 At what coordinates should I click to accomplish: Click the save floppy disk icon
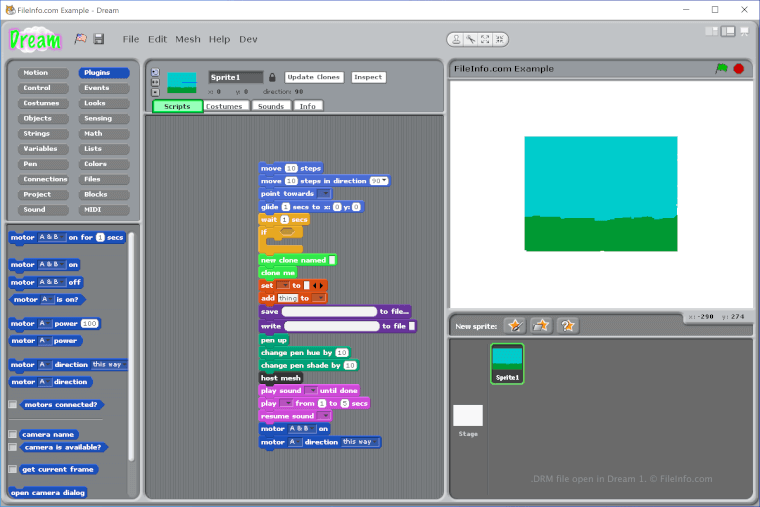point(98,39)
